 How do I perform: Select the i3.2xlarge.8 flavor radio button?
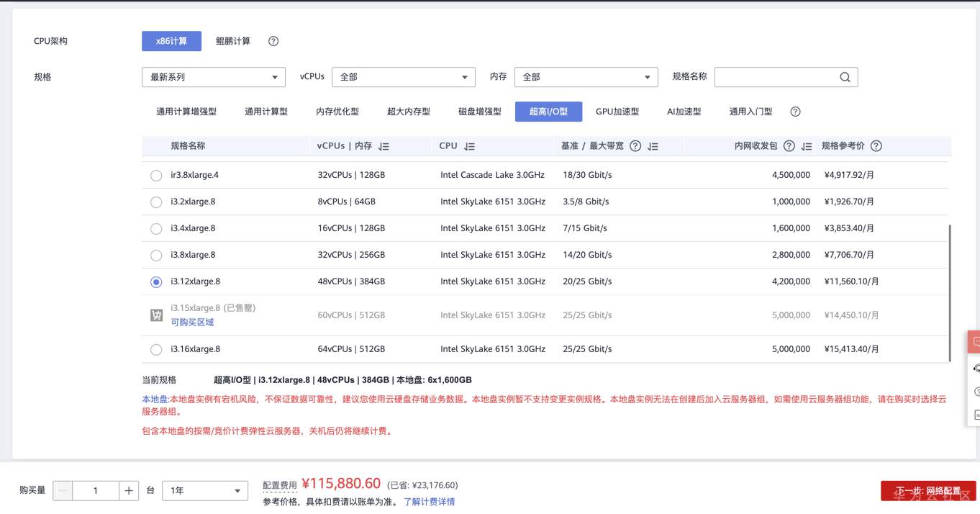click(156, 202)
